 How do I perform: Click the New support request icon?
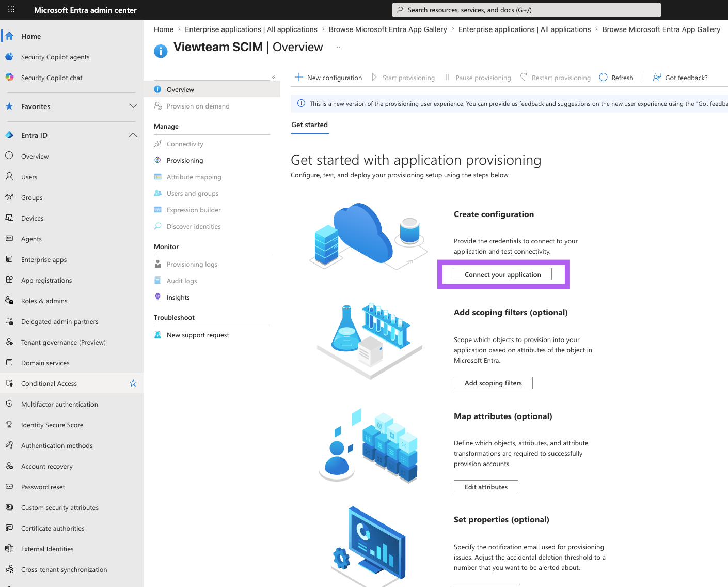[158, 335]
